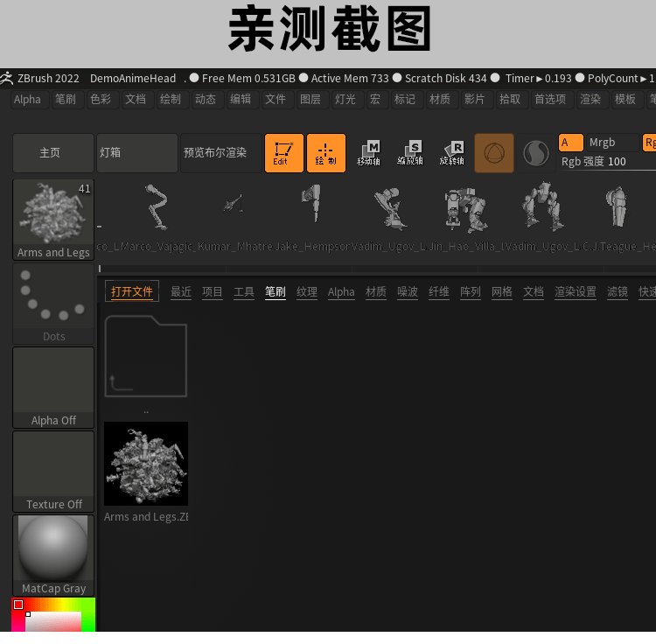Open the Alpha Off selector
Viewport: 656px width, 644px height.
[x=53, y=388]
